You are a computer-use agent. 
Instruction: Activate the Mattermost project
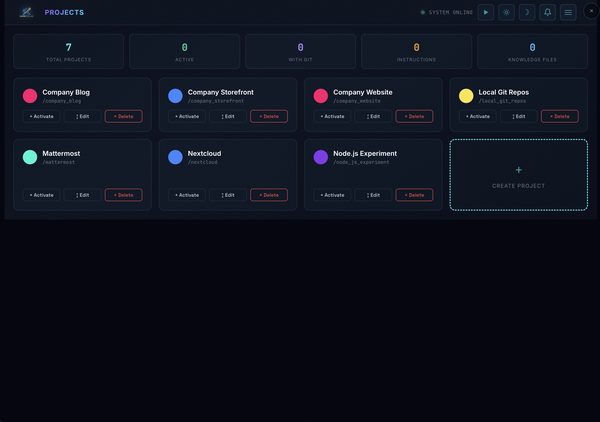click(x=41, y=195)
